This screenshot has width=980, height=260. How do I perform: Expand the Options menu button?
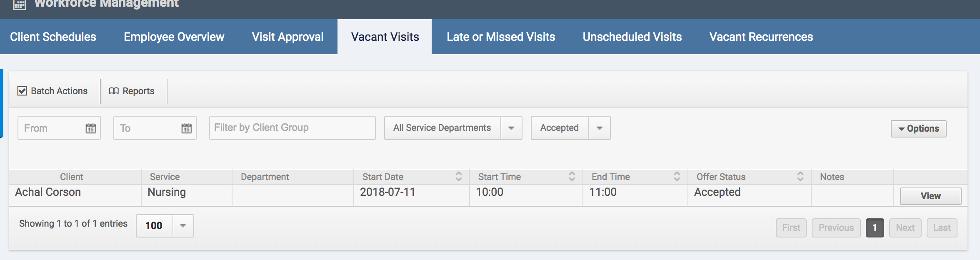[918, 129]
